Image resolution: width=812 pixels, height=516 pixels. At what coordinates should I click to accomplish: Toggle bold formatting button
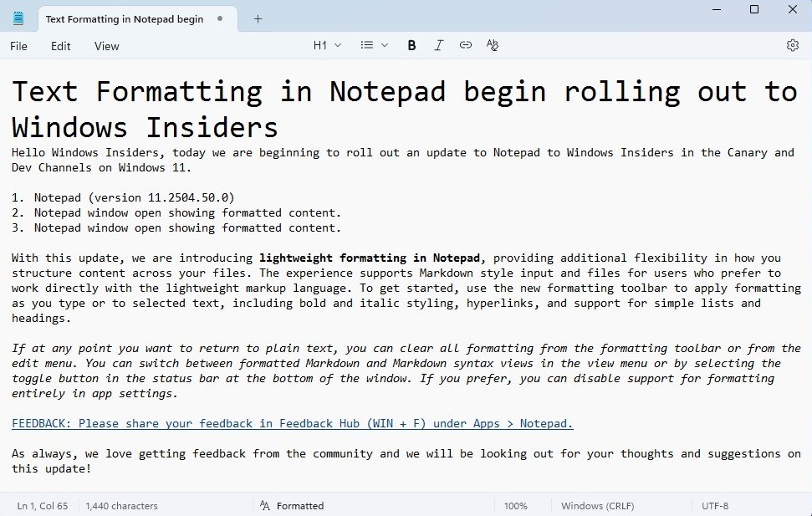point(411,46)
